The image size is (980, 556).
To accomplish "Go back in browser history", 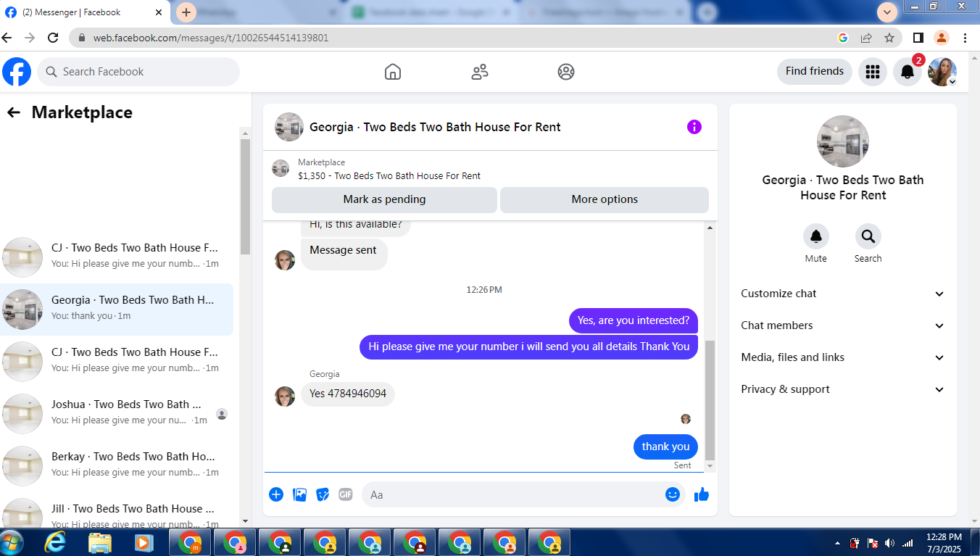I will 7,38.
